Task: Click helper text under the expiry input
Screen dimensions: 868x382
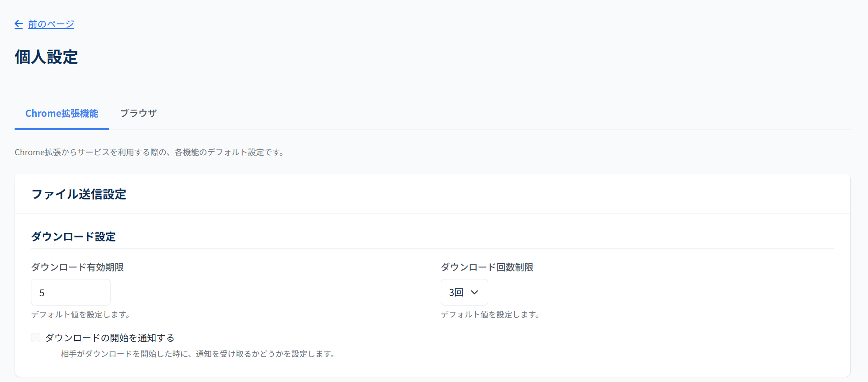Action: click(x=81, y=315)
